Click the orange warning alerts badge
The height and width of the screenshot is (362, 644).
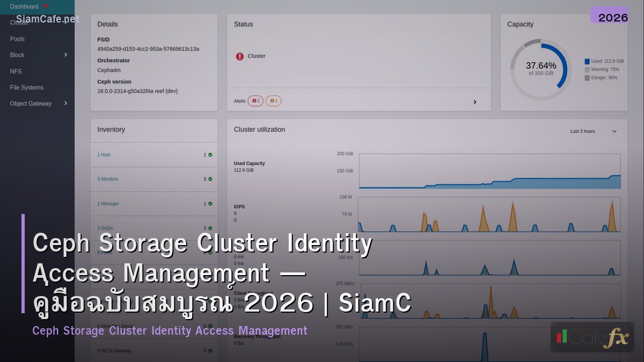(273, 101)
